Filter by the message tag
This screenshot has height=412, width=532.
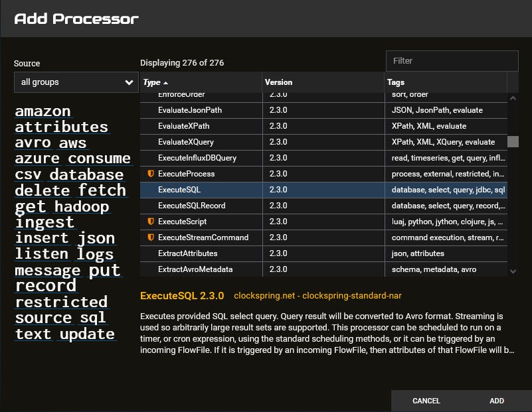[x=48, y=271]
